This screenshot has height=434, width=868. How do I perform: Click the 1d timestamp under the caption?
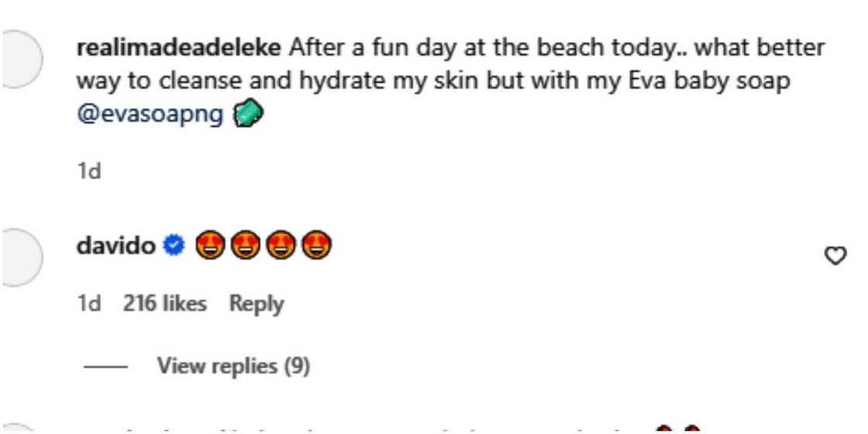[x=90, y=170]
